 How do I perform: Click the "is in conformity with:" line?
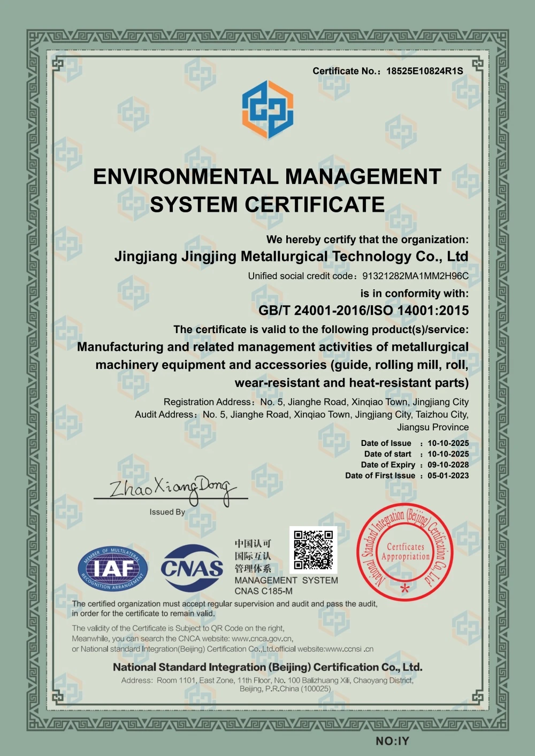click(x=414, y=294)
